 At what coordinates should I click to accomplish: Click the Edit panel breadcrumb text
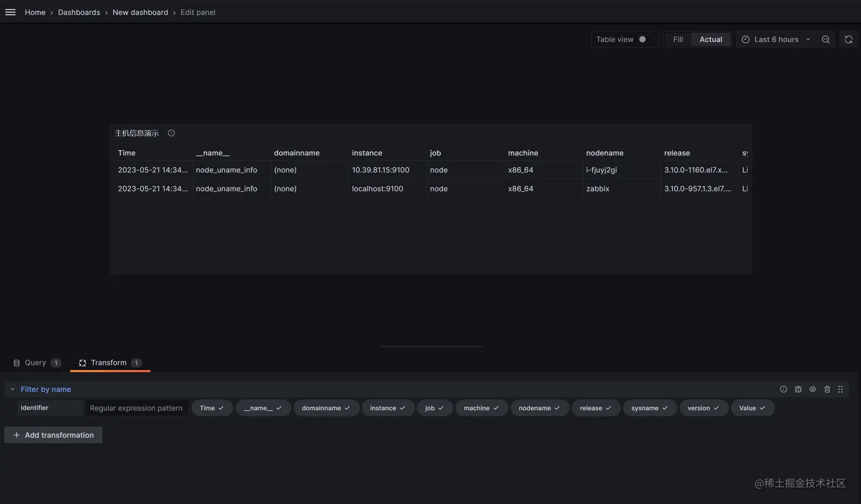[198, 13]
